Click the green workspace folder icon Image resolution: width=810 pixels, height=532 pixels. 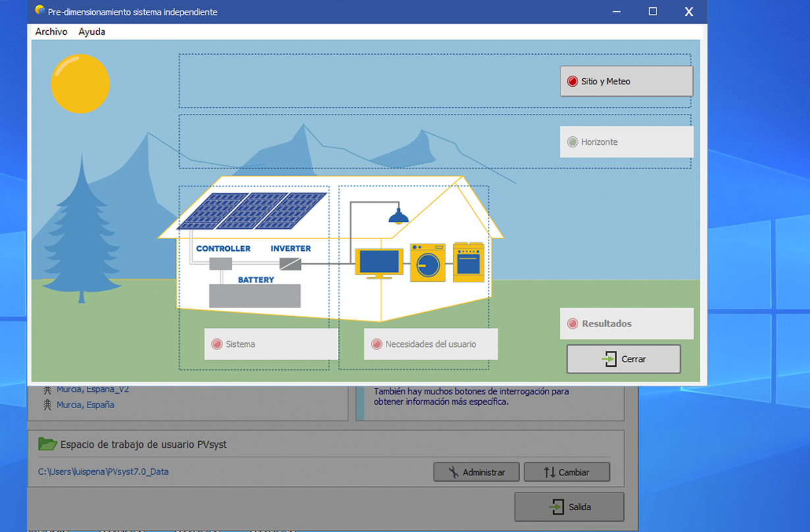[x=47, y=444]
